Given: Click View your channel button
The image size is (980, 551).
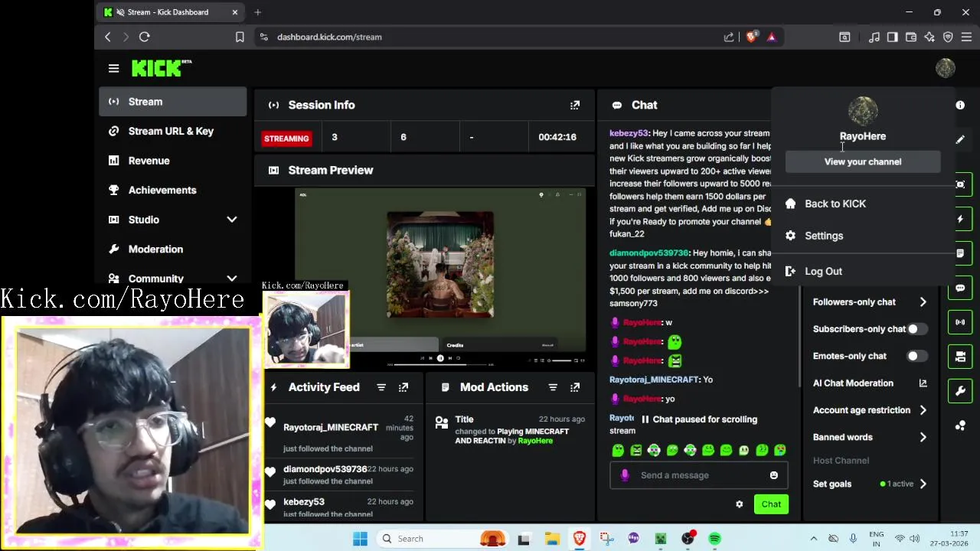Looking at the screenshot, I should pyautogui.click(x=863, y=161).
